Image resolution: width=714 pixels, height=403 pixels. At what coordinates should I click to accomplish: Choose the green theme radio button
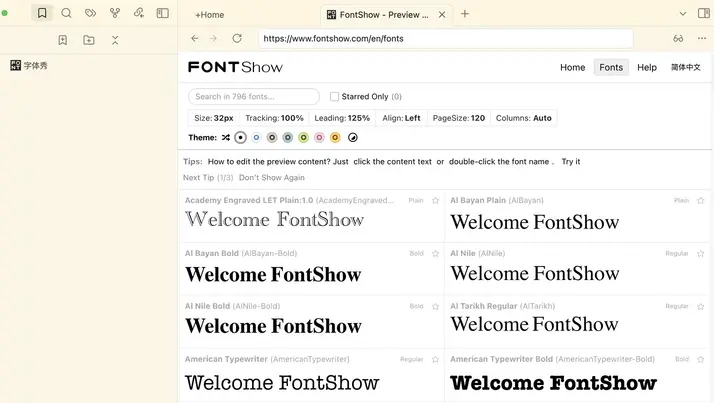click(x=303, y=137)
